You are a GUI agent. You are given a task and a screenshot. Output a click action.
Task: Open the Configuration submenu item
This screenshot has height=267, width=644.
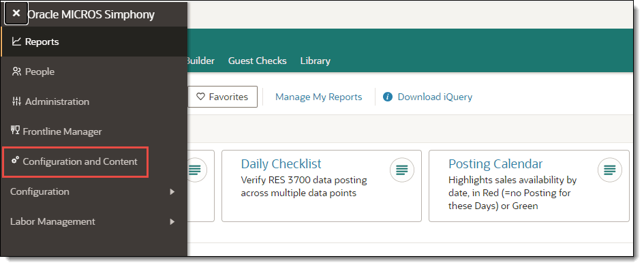tap(94, 191)
